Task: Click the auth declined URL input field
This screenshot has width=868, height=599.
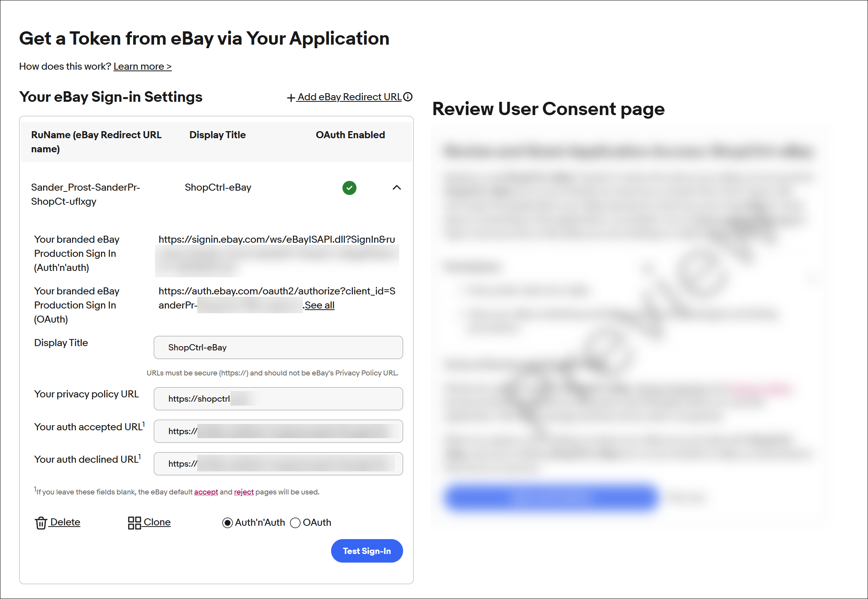Action: 278,464
